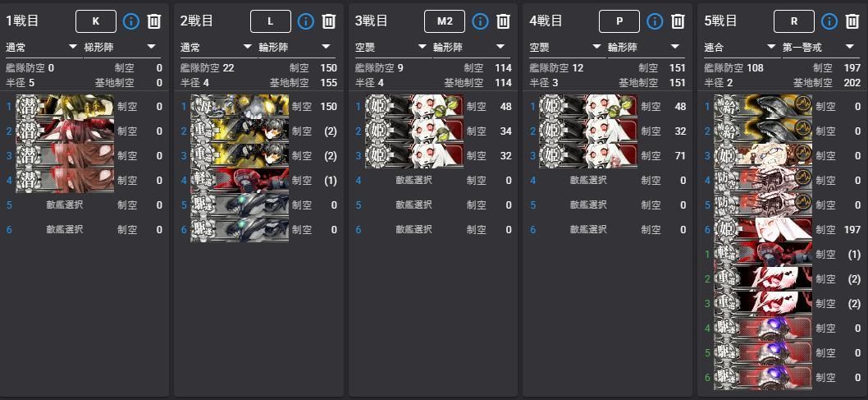Image resolution: width=868 pixels, height=400 pixels.
Task: Click the node K button
Action: (x=96, y=21)
